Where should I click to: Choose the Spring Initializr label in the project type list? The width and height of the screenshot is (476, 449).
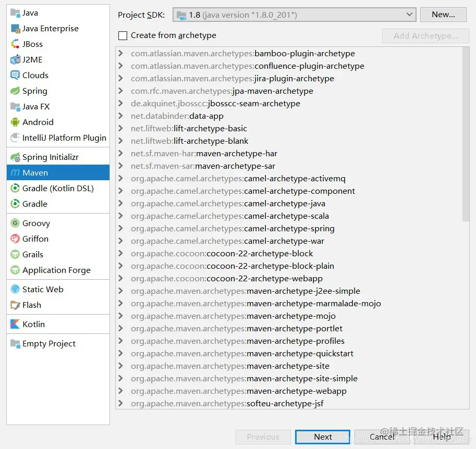51,157
